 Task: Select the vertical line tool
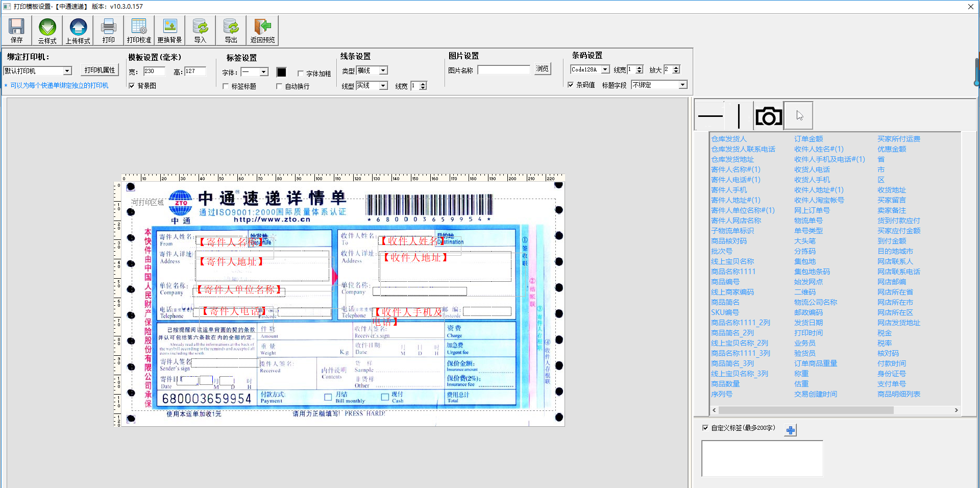point(739,116)
